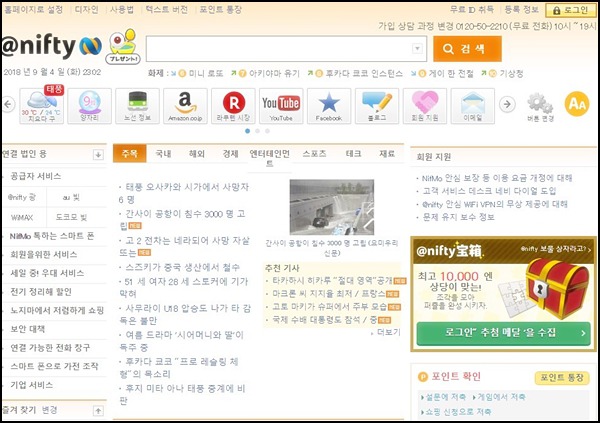Image resolution: width=600 pixels, height=423 pixels.
Task: Switch to the 테크 news tab
Action: 354,154
